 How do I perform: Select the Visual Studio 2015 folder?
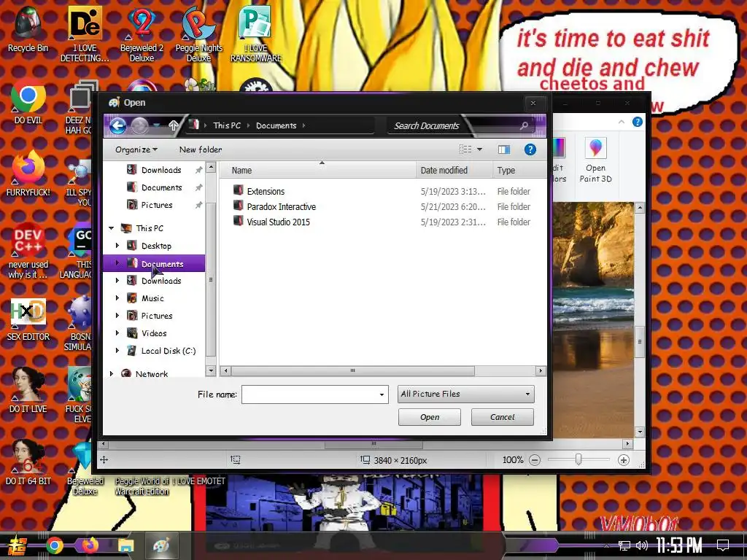coord(278,222)
